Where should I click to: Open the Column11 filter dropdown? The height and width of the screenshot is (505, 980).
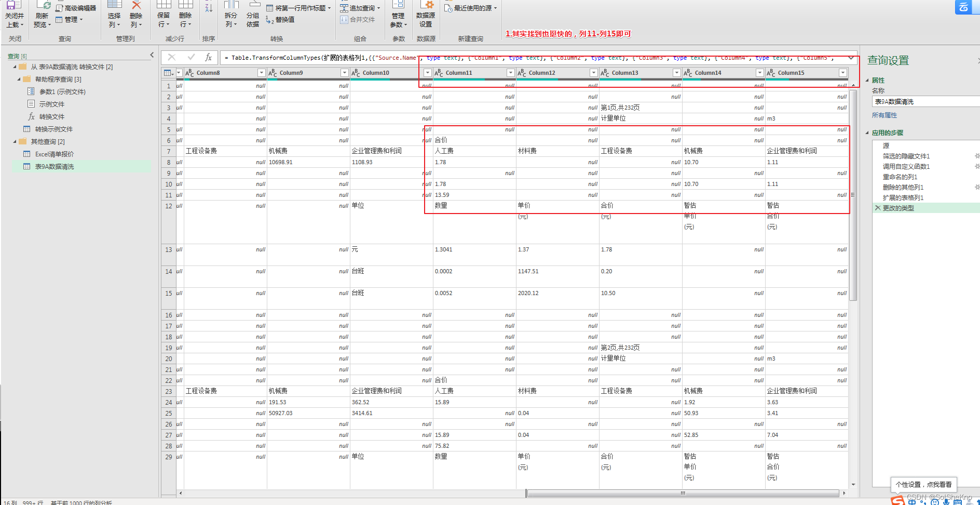511,73
